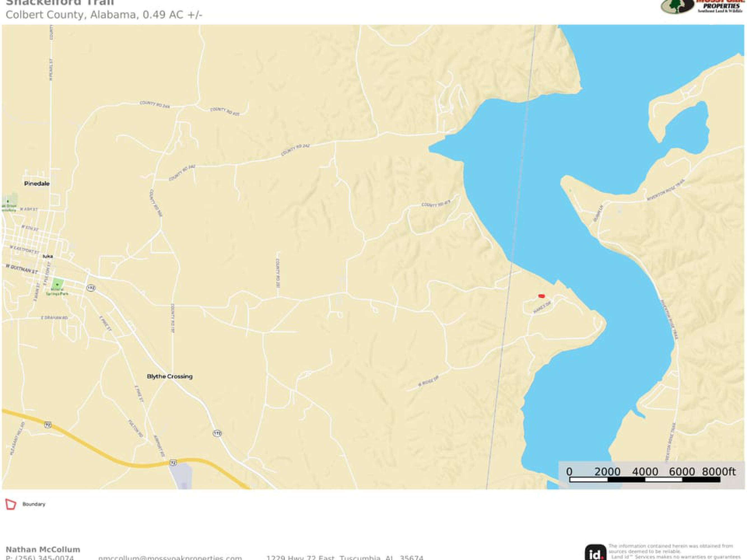Click the Nathan McCollum agent name
This screenshot has height=560, width=747.
[x=43, y=549]
